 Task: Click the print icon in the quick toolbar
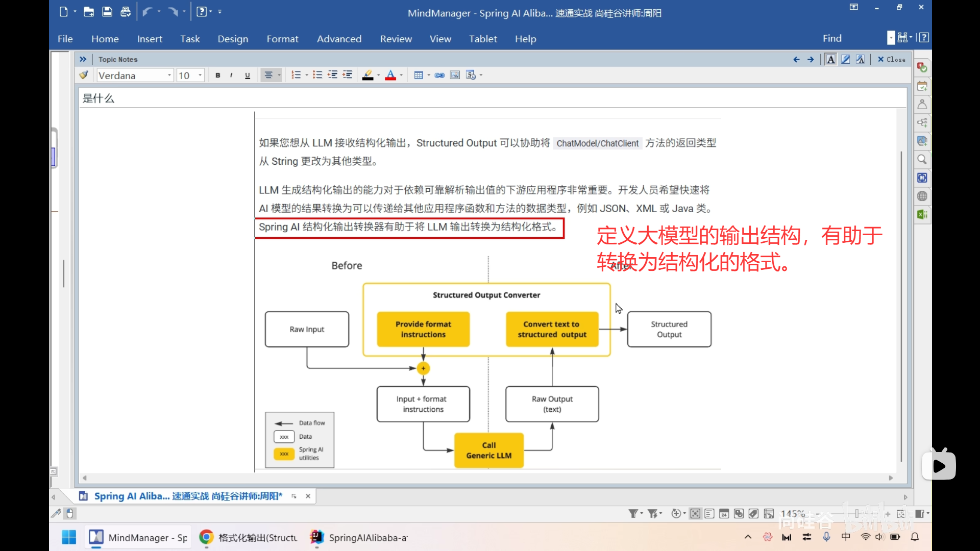(x=126, y=12)
